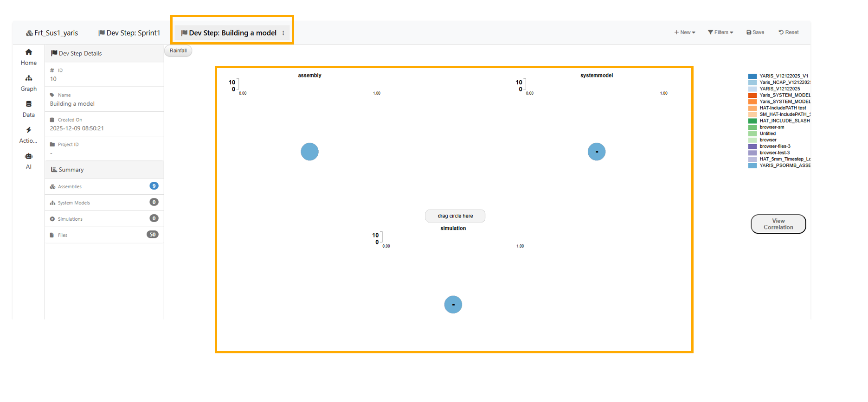Click the Rainfall button
The height and width of the screenshot is (402, 868).
(x=178, y=51)
